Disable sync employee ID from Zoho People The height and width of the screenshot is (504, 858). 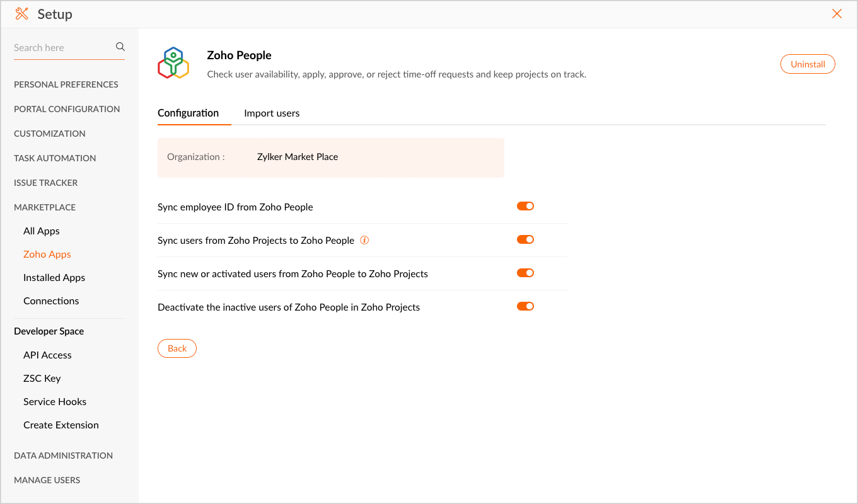[525, 205]
